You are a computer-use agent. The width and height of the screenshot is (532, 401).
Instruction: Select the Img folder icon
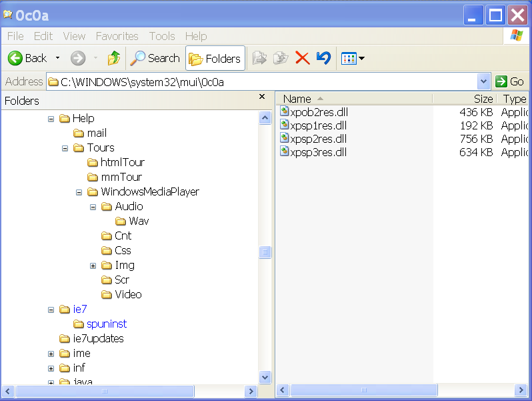tap(107, 266)
